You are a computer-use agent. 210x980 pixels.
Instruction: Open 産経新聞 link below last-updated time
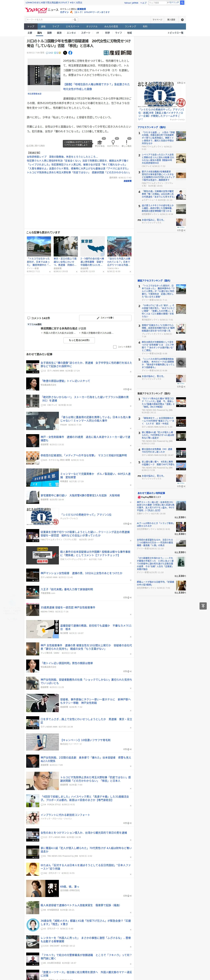coord(127,181)
